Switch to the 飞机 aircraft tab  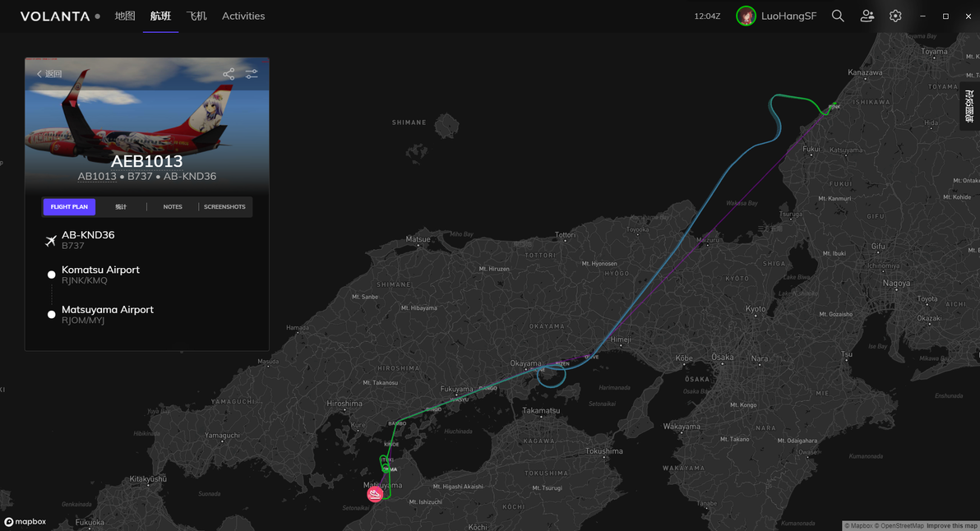[196, 16]
